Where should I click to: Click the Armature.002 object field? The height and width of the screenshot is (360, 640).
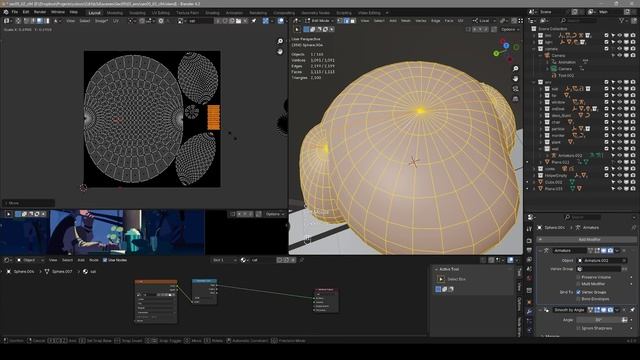(602, 260)
